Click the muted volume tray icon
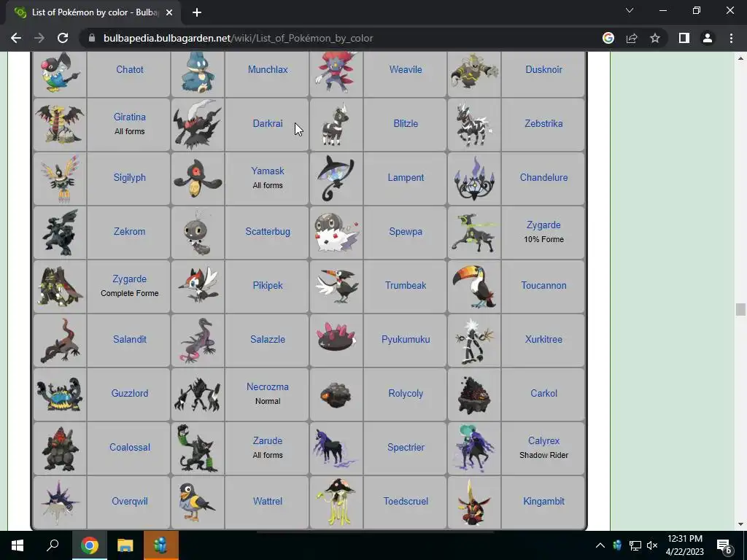 tap(652, 545)
